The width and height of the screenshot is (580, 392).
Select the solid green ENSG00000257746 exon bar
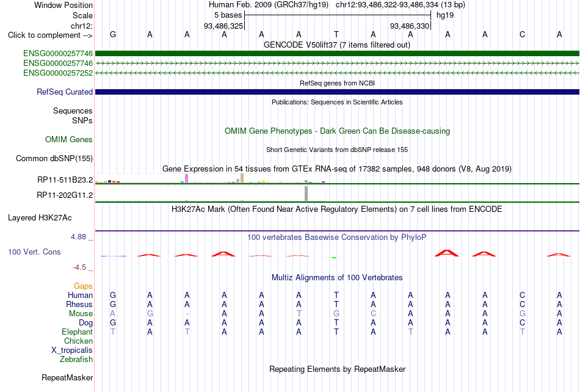pyautogui.click(x=337, y=54)
